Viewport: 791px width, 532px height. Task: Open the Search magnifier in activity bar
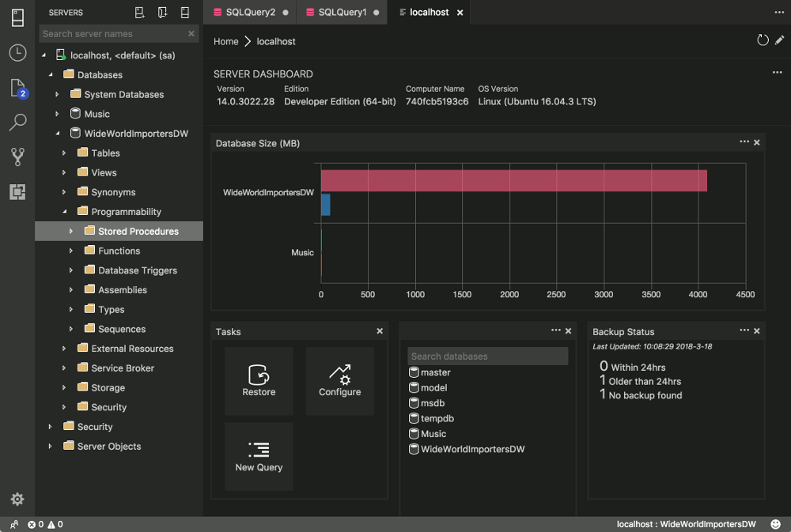[17, 122]
